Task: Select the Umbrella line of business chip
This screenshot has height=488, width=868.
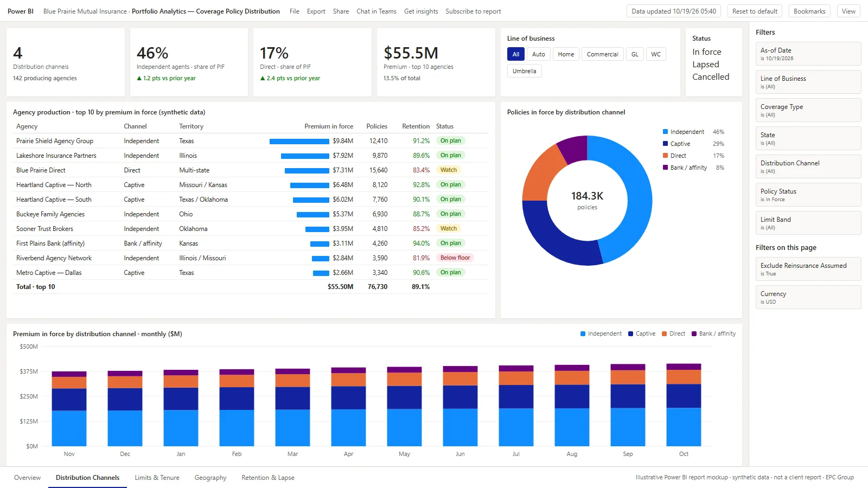Action: click(x=524, y=71)
